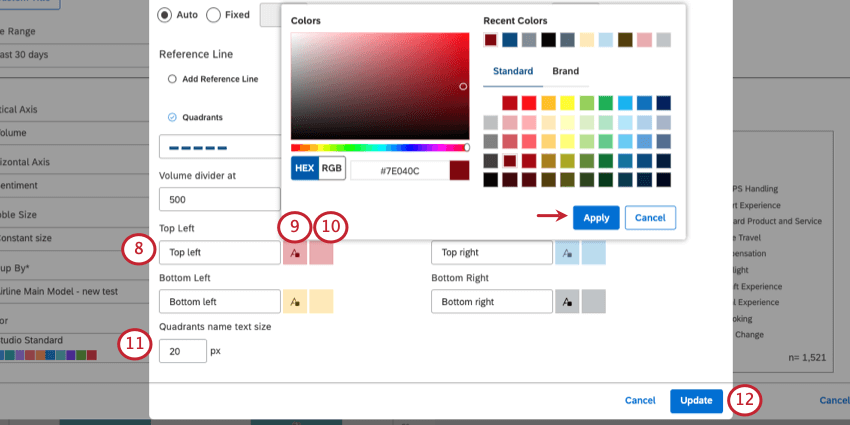Select the Quadrants radio option
Image resolution: width=850 pixels, height=425 pixels.
click(172, 117)
